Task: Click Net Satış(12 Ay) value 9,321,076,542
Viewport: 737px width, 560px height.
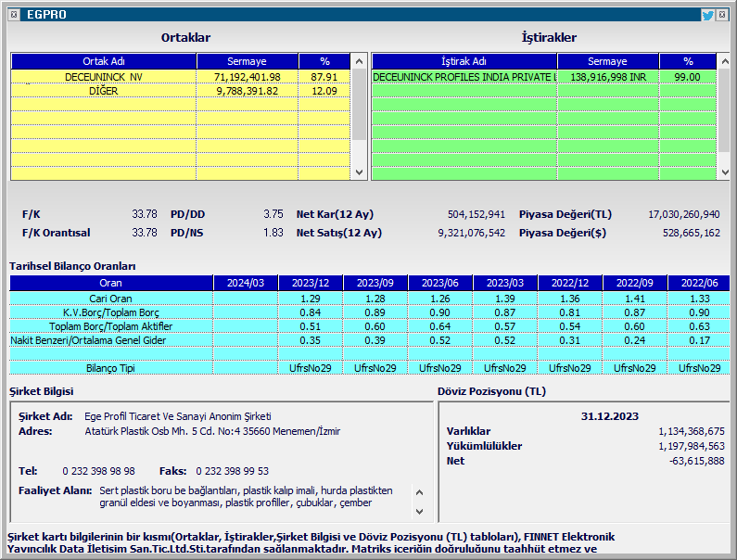Action: pyautogui.click(x=472, y=233)
